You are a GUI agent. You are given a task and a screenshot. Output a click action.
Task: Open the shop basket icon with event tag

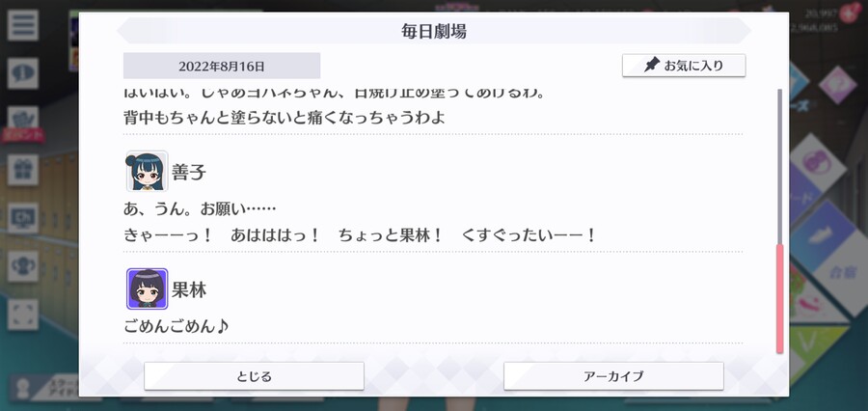click(23, 122)
